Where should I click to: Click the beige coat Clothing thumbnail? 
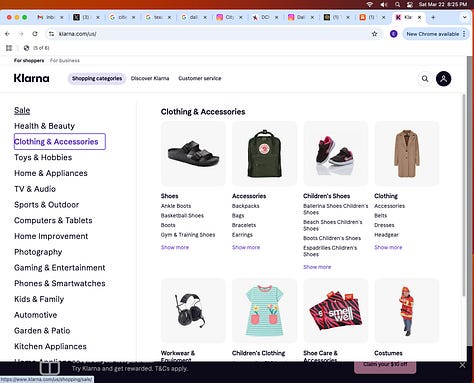pyautogui.click(x=407, y=154)
